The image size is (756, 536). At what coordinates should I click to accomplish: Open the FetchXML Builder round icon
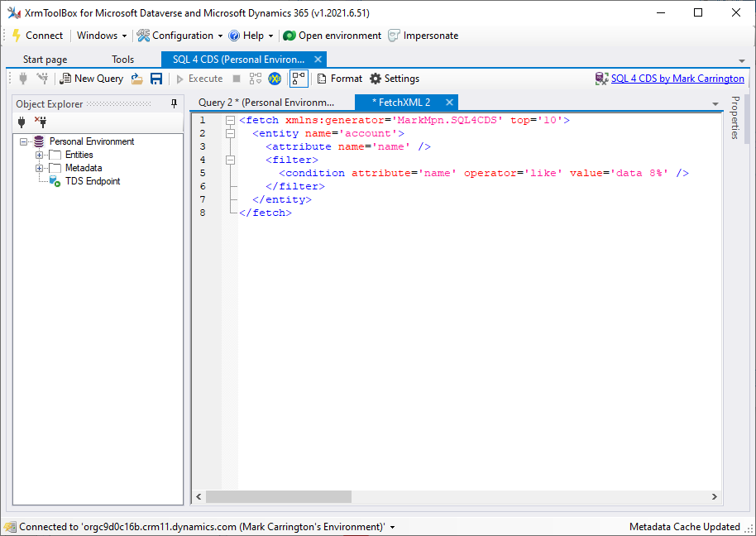tap(275, 79)
